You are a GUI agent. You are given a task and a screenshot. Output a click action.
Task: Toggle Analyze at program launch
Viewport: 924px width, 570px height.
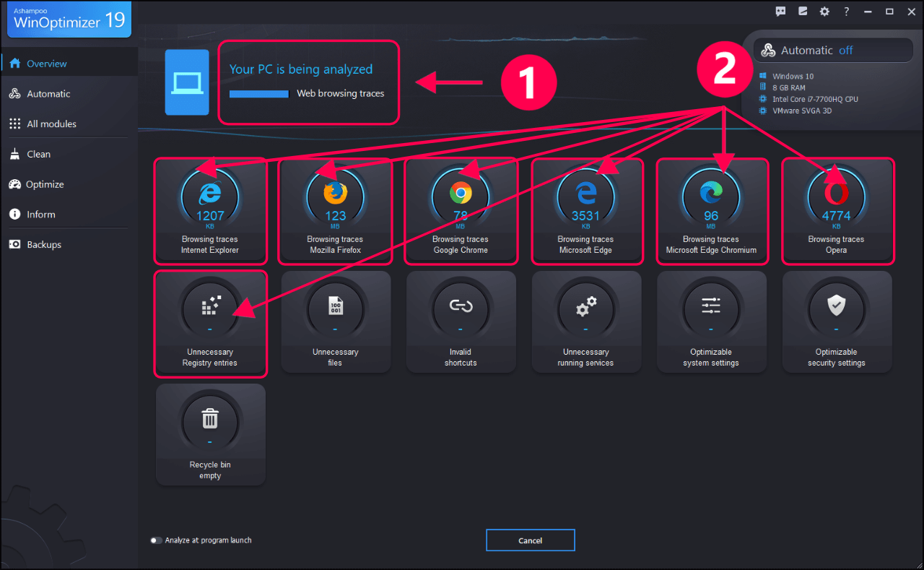(156, 540)
